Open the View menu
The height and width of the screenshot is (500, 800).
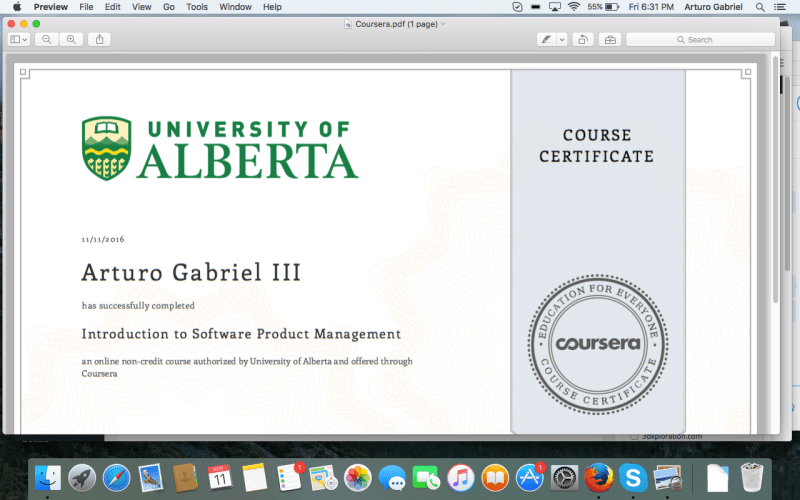point(141,7)
